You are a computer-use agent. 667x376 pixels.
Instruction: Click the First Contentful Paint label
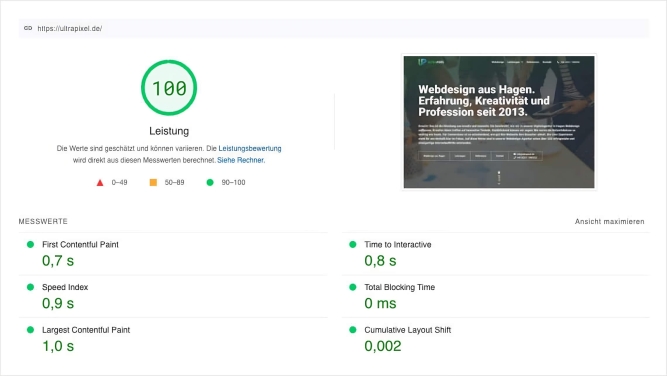pos(80,245)
